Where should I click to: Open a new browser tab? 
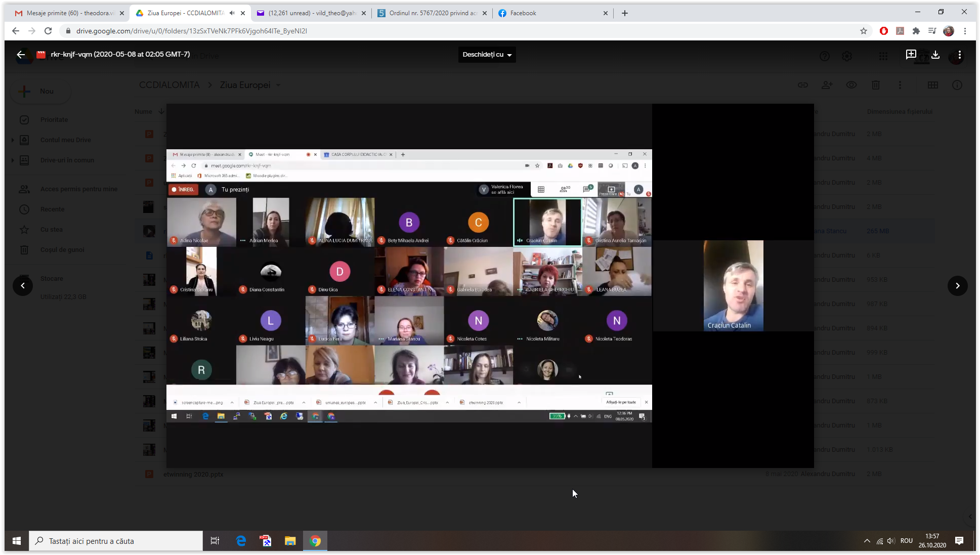coord(625,13)
